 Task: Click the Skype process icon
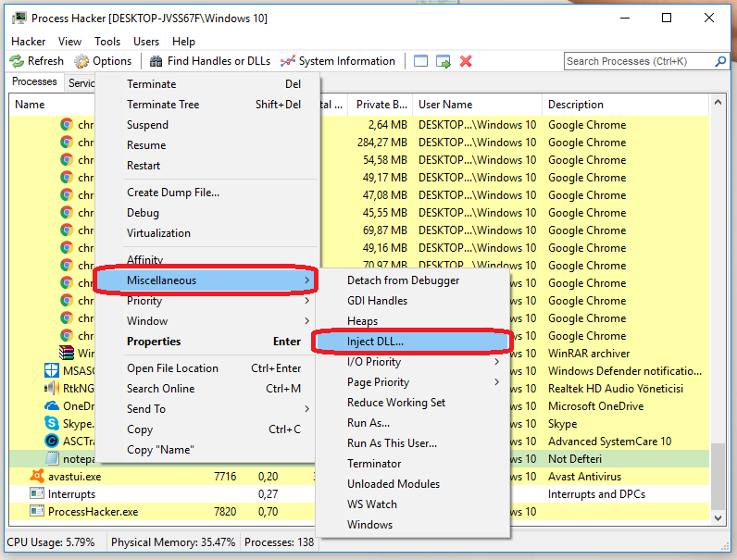click(x=51, y=423)
